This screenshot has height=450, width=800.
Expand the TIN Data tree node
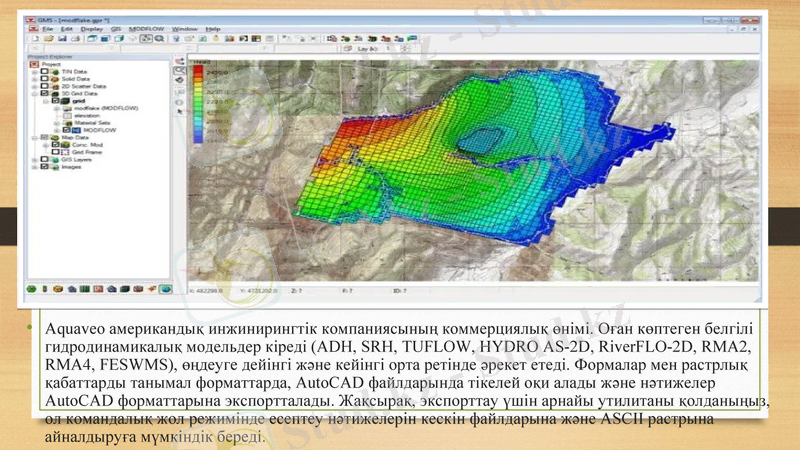35,72
